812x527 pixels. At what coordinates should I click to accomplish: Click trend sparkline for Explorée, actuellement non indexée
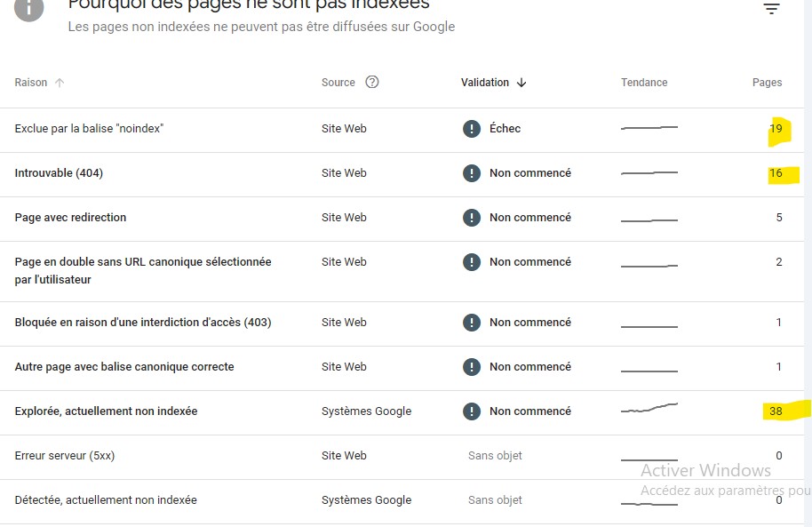tap(649, 408)
